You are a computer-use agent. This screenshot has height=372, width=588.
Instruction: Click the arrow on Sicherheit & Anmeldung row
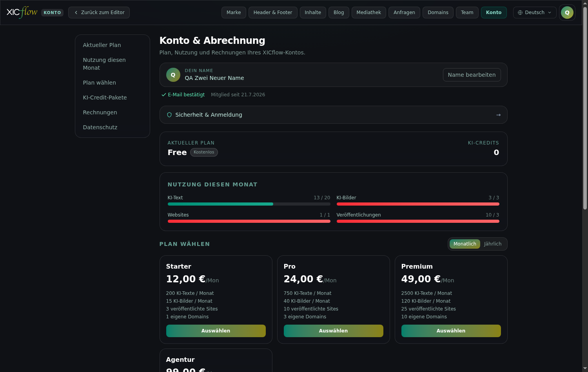498,115
